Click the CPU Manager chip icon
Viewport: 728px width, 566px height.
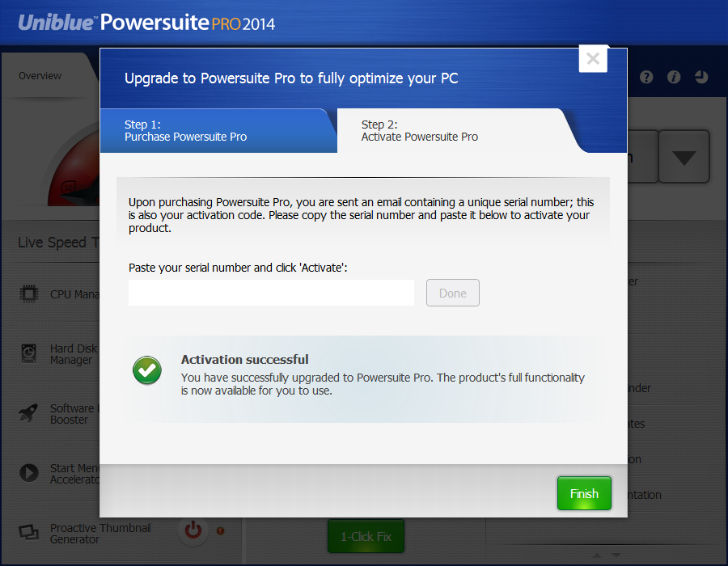click(x=29, y=294)
